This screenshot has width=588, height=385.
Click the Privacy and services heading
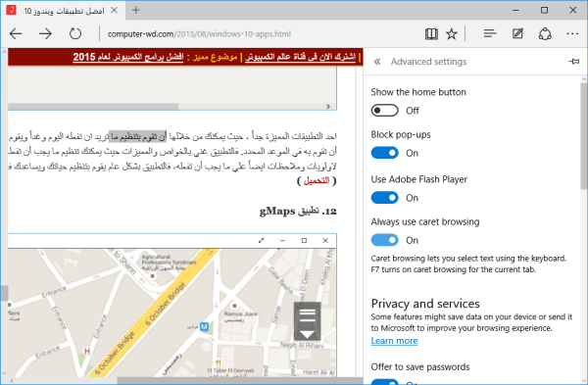(x=425, y=304)
